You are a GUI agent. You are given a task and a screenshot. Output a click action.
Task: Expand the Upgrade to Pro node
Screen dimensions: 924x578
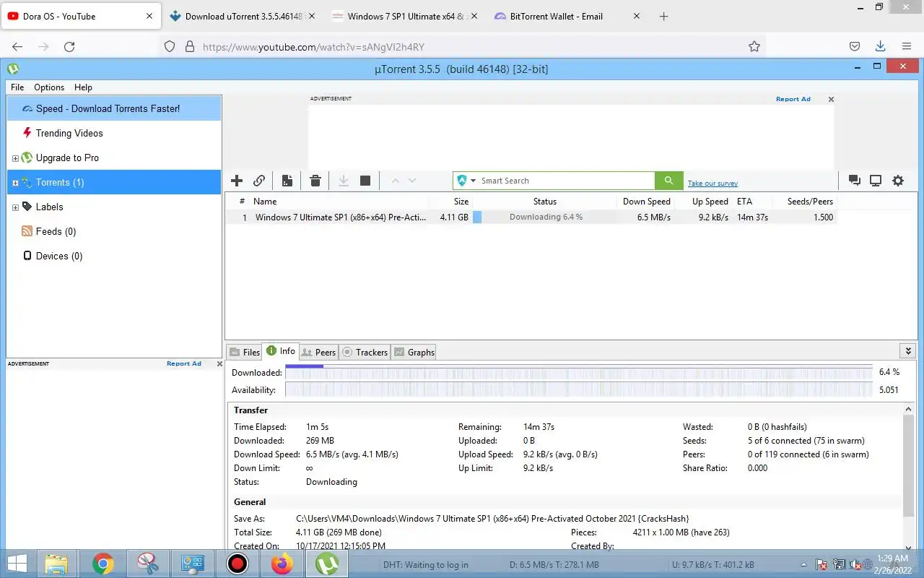(15, 158)
